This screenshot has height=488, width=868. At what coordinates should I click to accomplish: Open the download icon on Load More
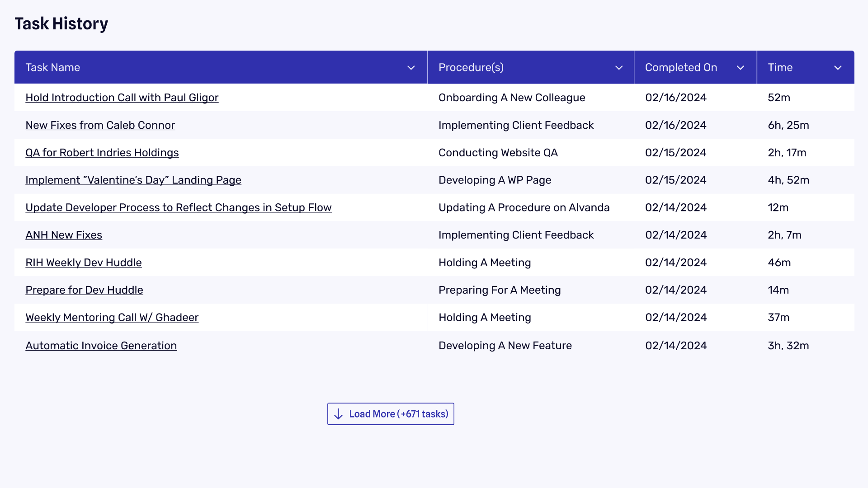tap(339, 414)
